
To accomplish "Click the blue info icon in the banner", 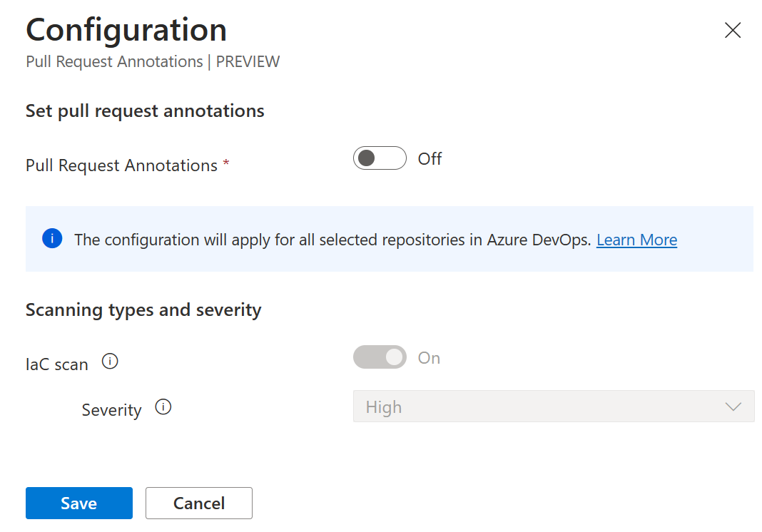I will 52,239.
